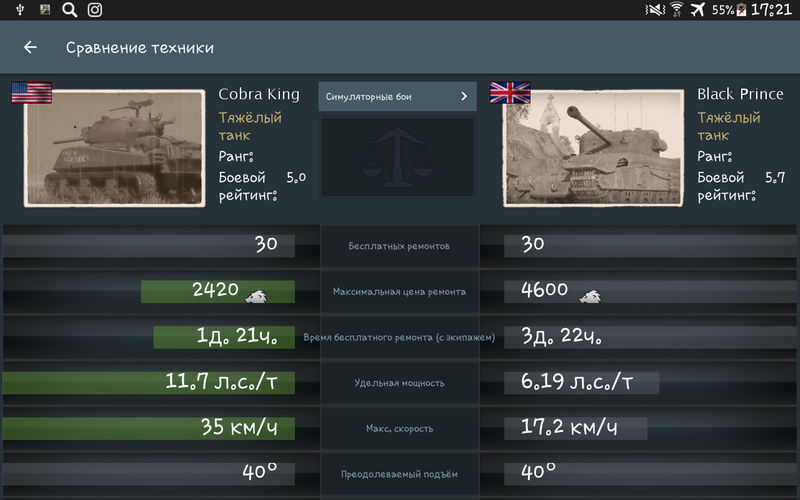The width and height of the screenshot is (800, 500).
Task: Tap the battery status icon
Action: [x=741, y=10]
